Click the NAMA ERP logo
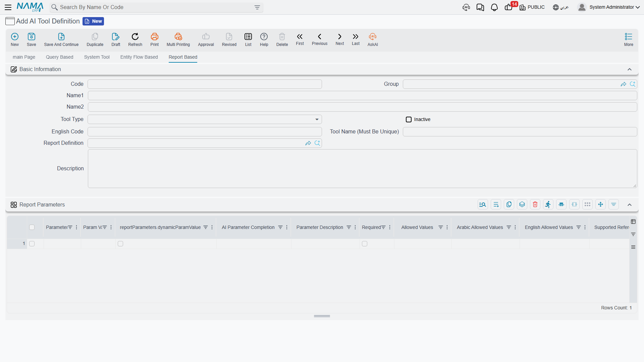 [x=30, y=7]
